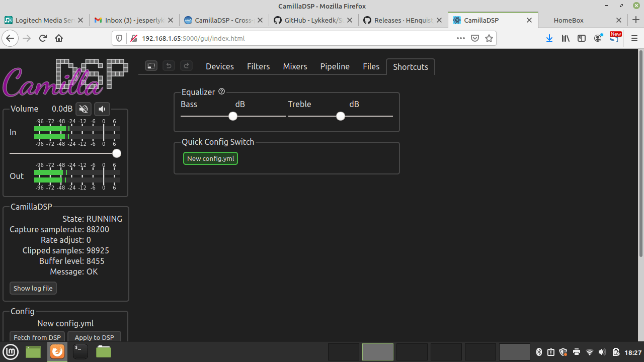Reload the current page
The image size is (644, 362).
pyautogui.click(x=43, y=38)
